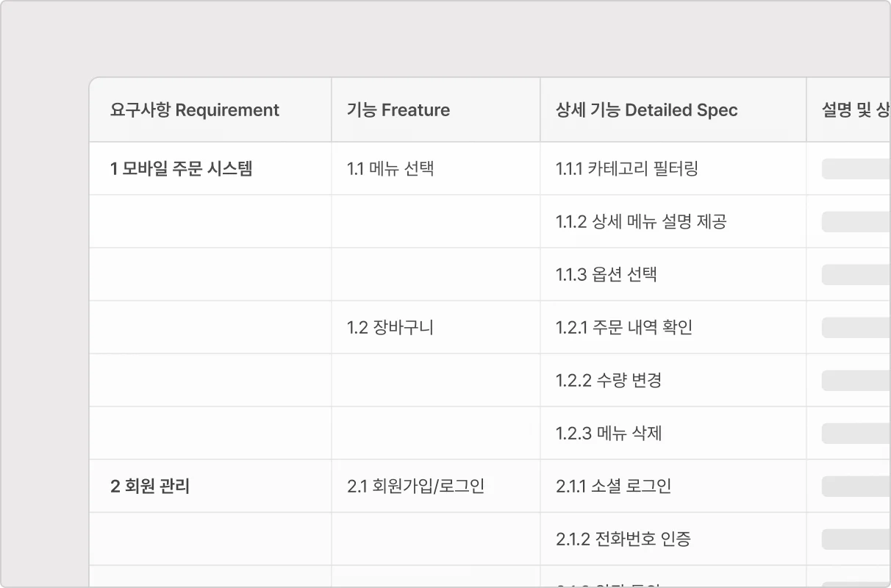Select the 2.1.1 소셜 로그인 cell

tap(613, 487)
